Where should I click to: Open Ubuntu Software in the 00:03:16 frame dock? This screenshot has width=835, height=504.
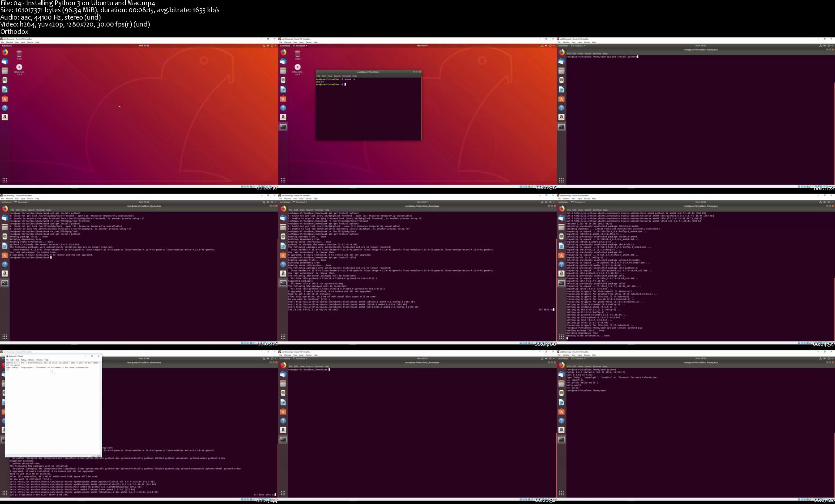tap(5, 255)
